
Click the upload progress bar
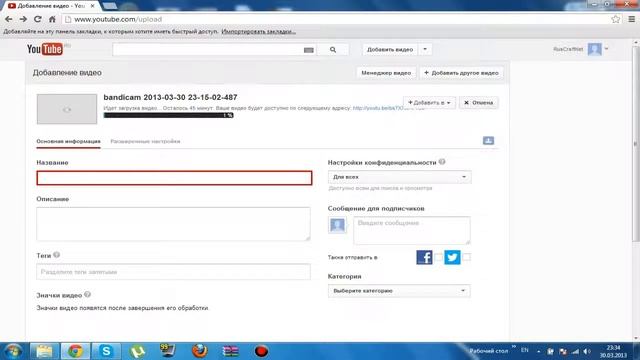click(169, 116)
